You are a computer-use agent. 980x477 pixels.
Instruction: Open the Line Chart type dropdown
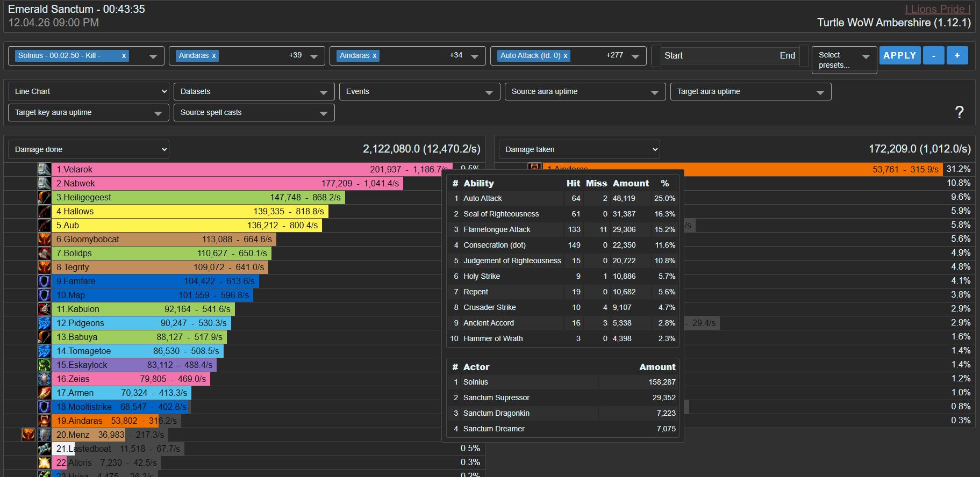(89, 91)
